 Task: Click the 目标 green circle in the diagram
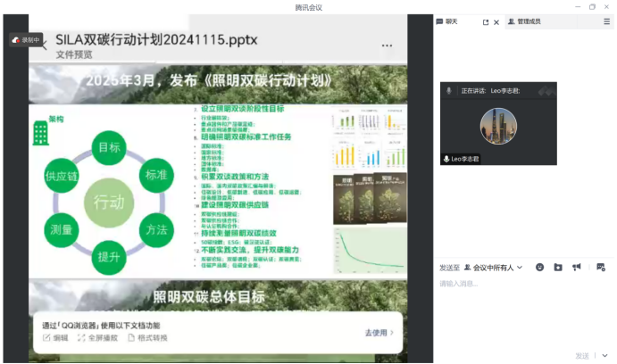109,147
